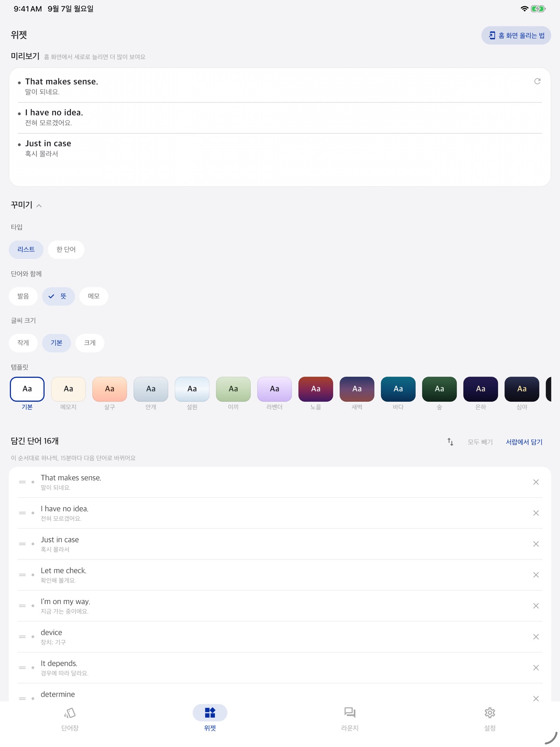The height and width of the screenshot is (747, 560).
Task: Enable 메모 display with words
Action: [94, 296]
